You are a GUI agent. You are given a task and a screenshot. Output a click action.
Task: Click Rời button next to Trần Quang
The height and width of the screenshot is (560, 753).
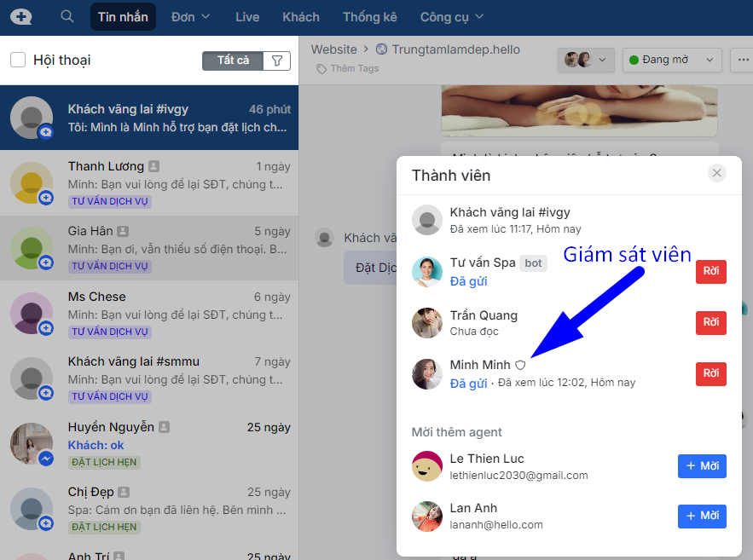click(710, 322)
